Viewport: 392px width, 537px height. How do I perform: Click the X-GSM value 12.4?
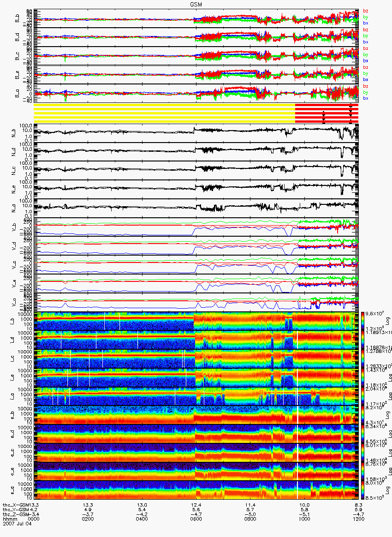[196, 505]
